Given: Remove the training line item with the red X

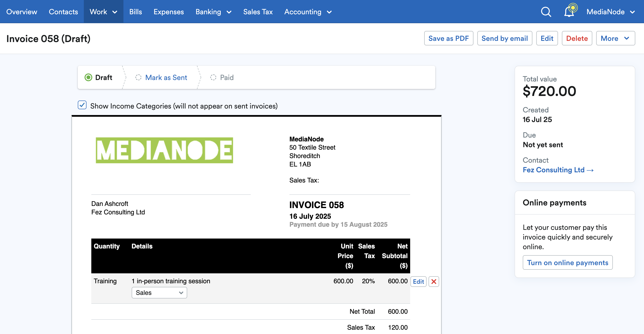Looking at the screenshot, I should click(x=434, y=282).
